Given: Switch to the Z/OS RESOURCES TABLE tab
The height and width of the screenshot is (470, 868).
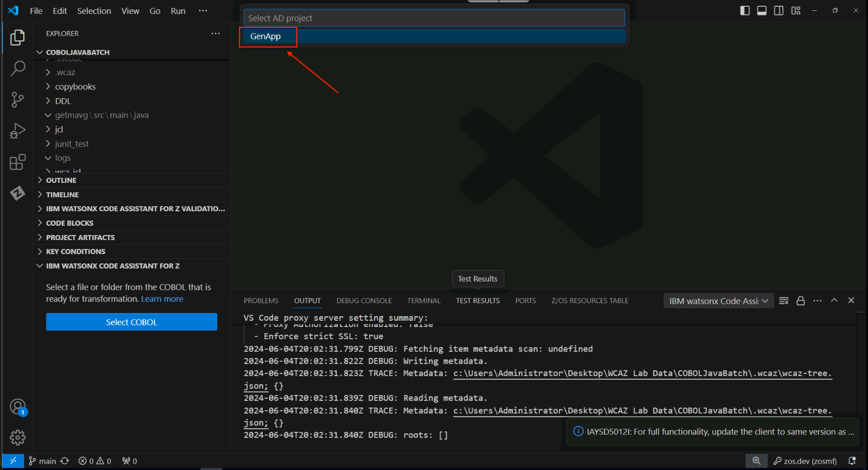Looking at the screenshot, I should point(590,301).
